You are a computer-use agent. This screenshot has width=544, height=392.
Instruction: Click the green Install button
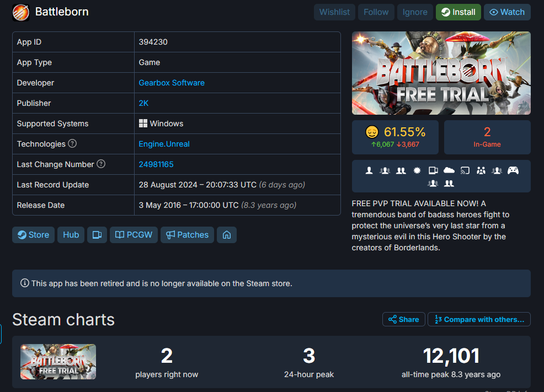click(x=458, y=12)
